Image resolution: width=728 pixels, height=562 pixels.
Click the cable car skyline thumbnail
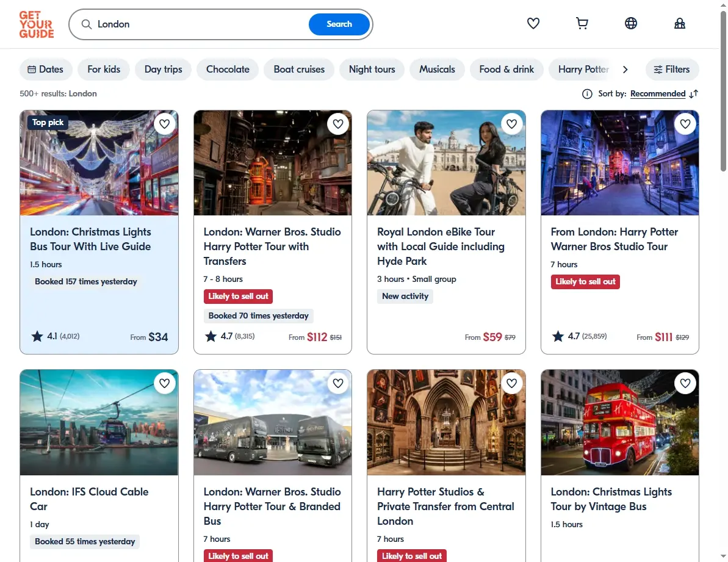click(x=99, y=422)
